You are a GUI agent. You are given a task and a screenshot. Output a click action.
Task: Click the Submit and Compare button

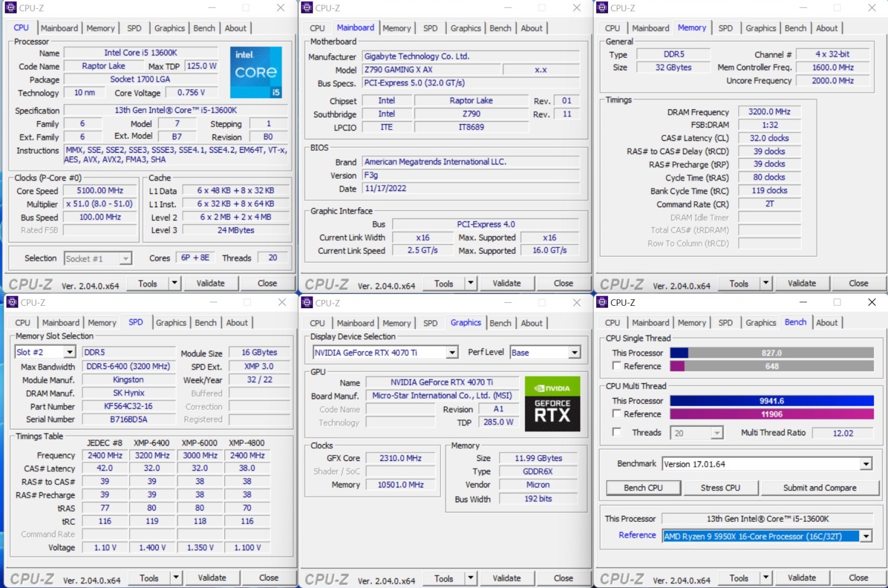(x=819, y=488)
